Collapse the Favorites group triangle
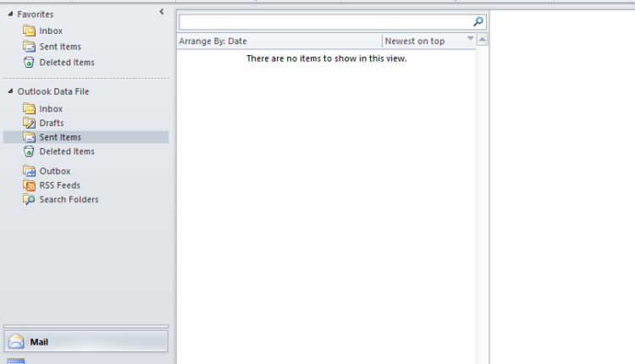635x364 pixels. (10, 15)
